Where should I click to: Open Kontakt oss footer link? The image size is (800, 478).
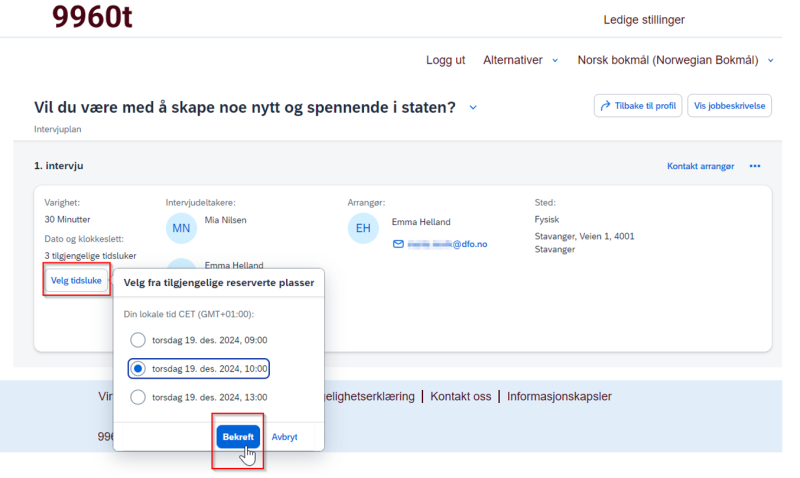(460, 396)
